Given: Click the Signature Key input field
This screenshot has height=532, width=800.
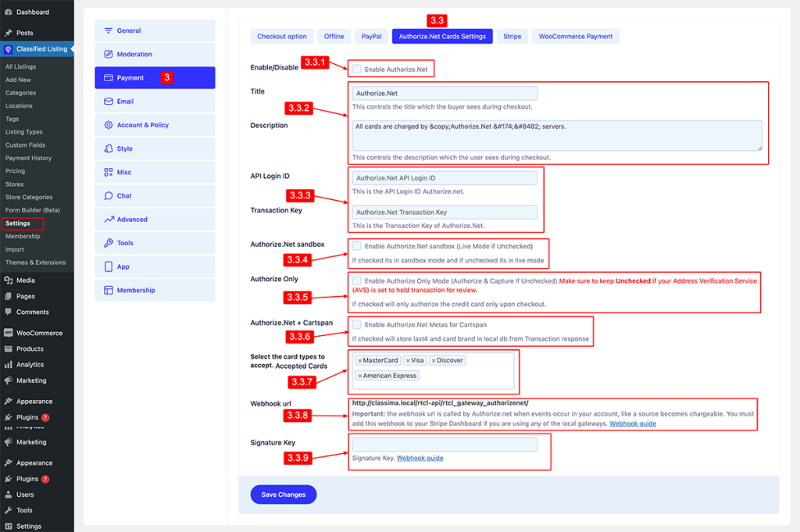Looking at the screenshot, I should click(x=445, y=445).
